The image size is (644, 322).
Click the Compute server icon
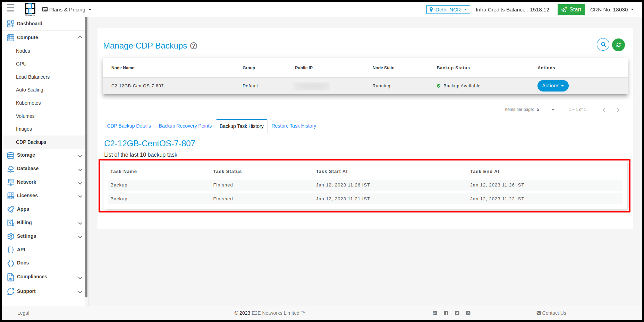click(11, 37)
